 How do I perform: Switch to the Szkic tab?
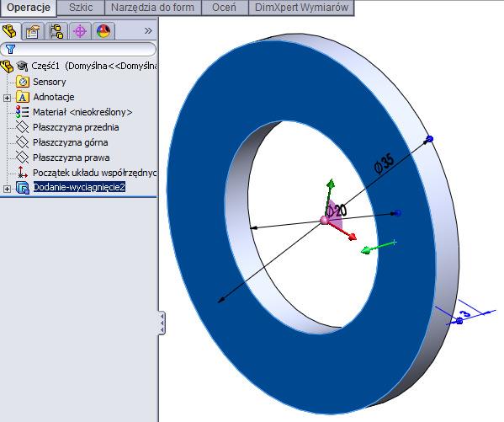point(81,8)
